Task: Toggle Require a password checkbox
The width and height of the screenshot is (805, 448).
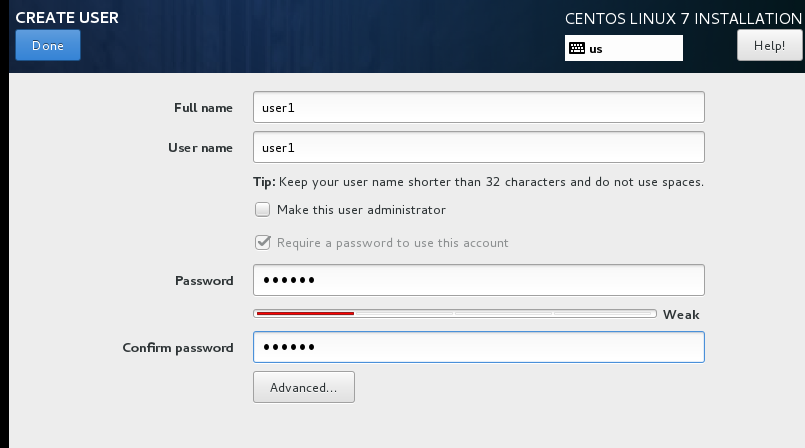Action: 262,242
